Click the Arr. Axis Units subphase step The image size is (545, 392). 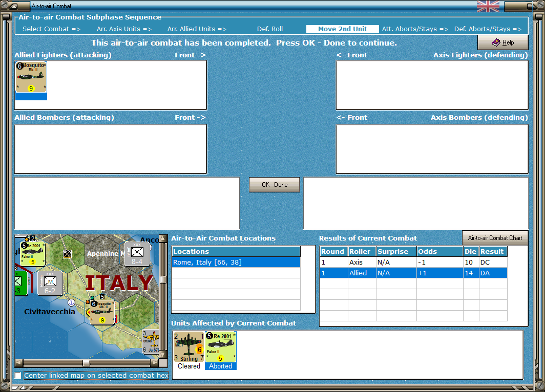(x=124, y=29)
